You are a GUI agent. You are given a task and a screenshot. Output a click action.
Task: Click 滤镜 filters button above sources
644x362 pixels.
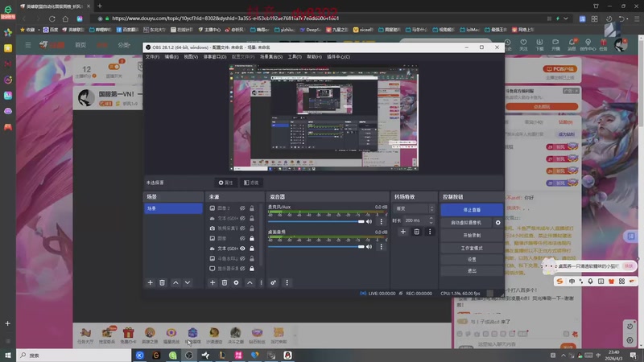pyautogui.click(x=251, y=183)
